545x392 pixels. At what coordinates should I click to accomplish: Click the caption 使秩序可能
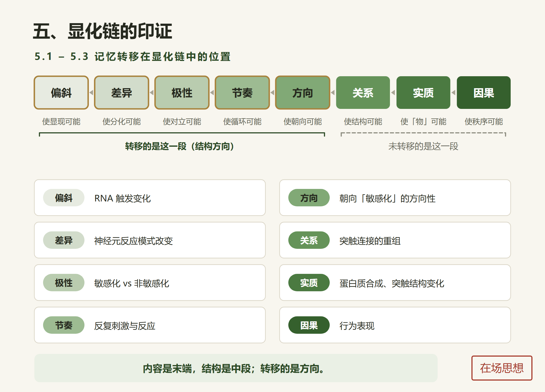tap(484, 121)
